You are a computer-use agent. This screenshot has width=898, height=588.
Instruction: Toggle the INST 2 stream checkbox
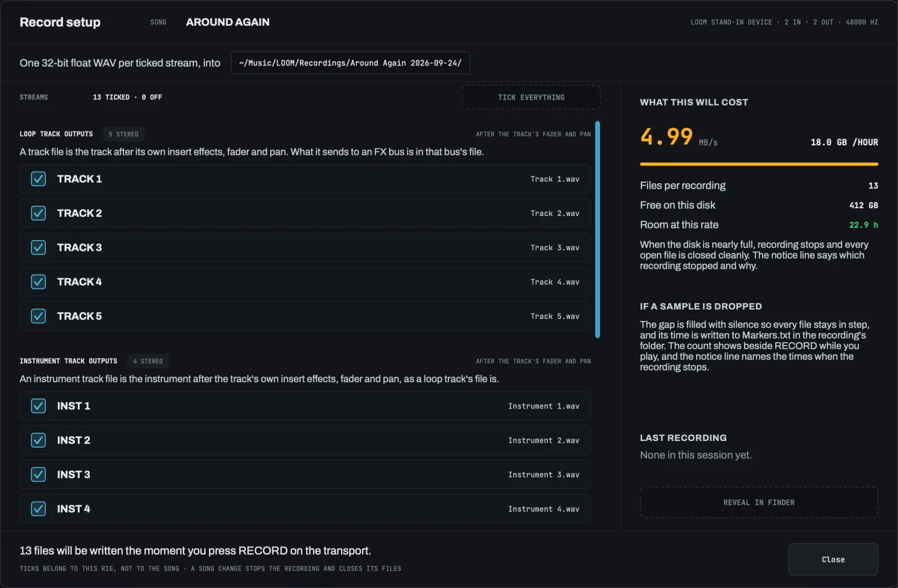38,440
